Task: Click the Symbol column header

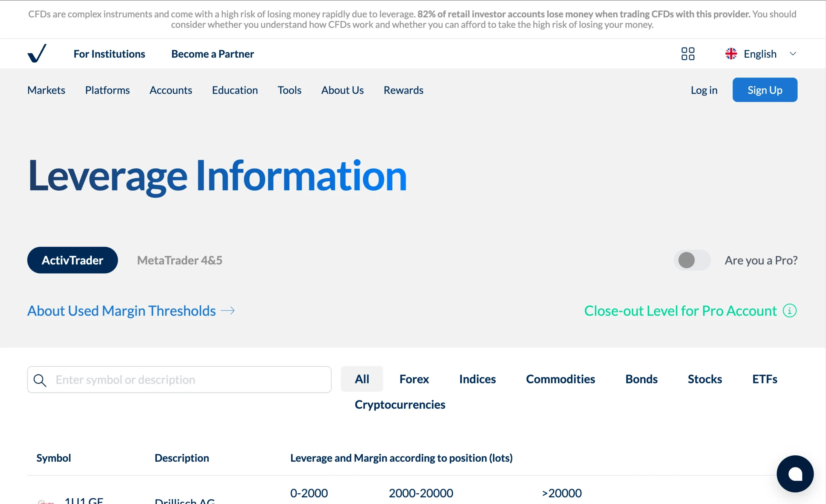Action: coord(54,458)
